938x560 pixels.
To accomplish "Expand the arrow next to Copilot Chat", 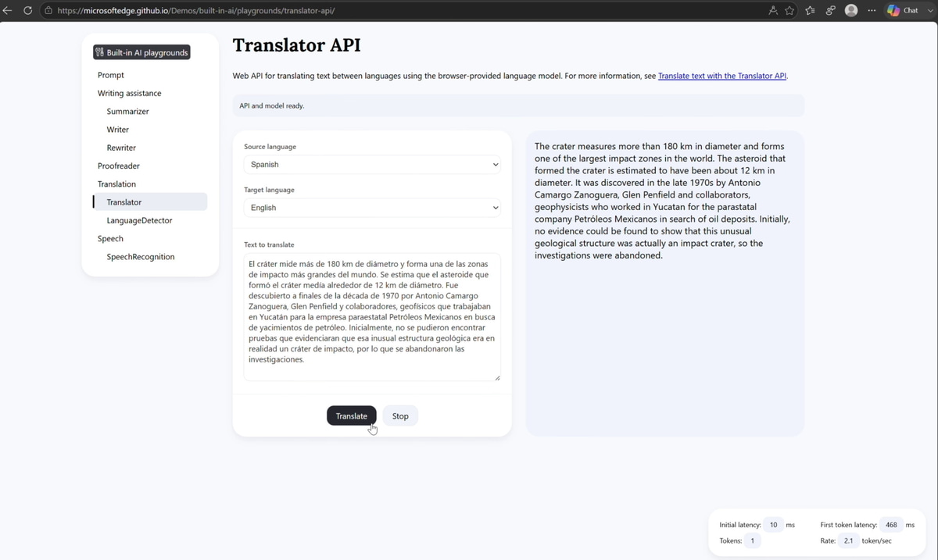I will click(929, 11).
